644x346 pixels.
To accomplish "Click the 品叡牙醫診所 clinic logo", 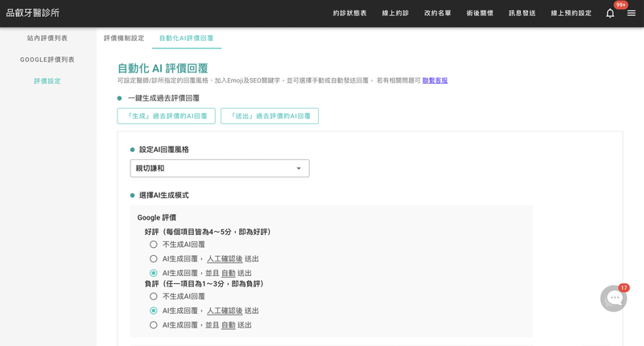I will click(32, 13).
